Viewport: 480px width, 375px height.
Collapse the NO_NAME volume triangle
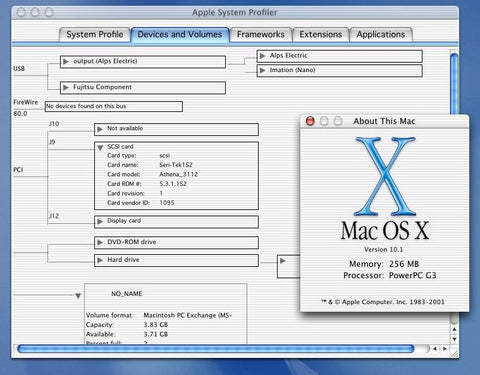point(78,296)
